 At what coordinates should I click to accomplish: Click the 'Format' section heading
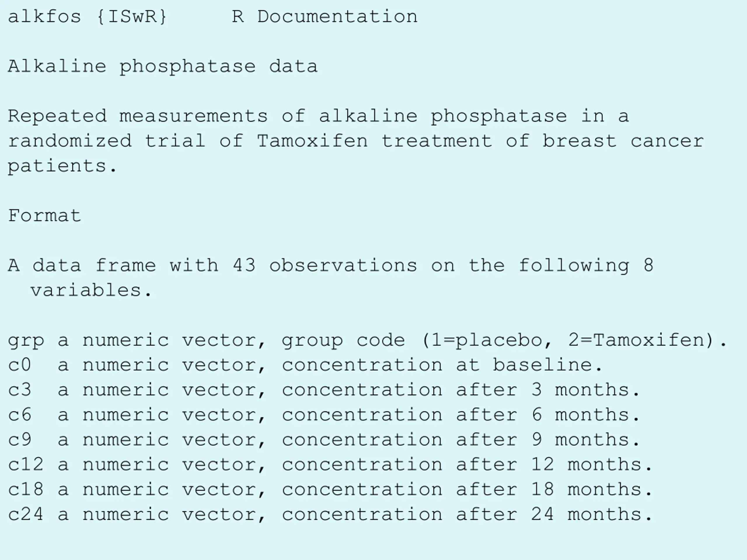(45, 216)
